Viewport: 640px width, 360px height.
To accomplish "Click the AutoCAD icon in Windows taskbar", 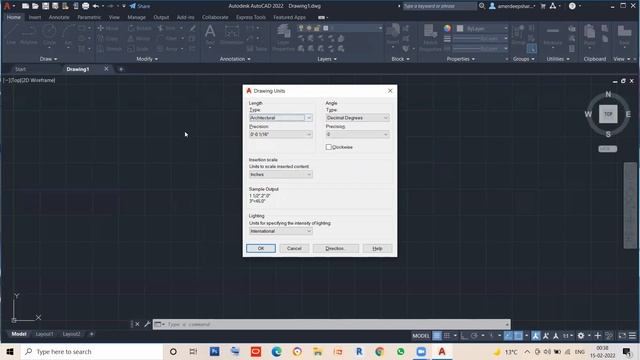I will coord(442,351).
